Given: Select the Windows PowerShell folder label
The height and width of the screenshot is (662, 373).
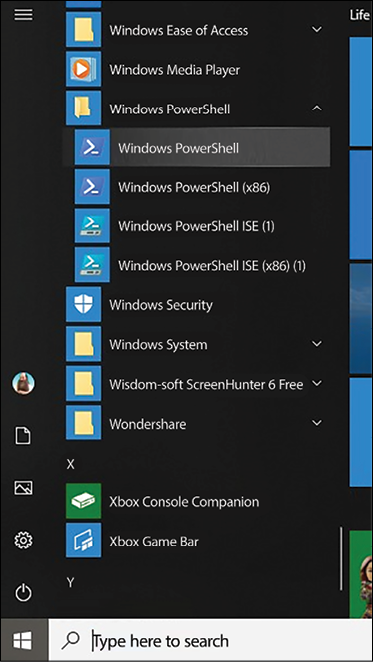Looking at the screenshot, I should (x=170, y=109).
